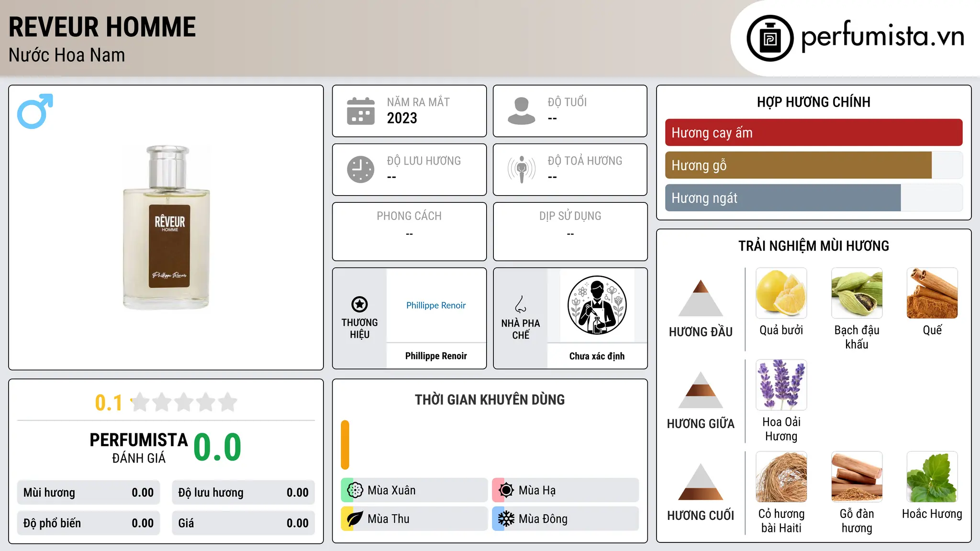The height and width of the screenshot is (551, 980).
Task: Click the snowflake icon for Mùa Đông
Action: pos(506,519)
